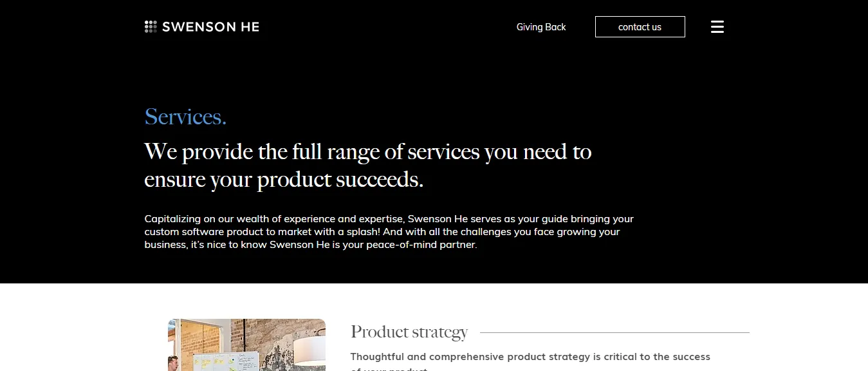Click the paragraph line starting "business, it's nice to know"
This screenshot has height=371, width=868.
click(x=311, y=245)
